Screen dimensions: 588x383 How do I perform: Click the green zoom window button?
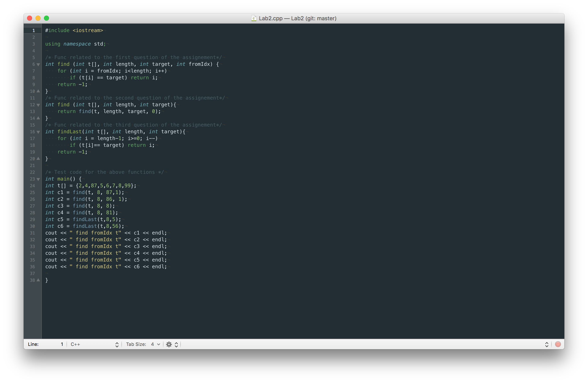click(x=46, y=18)
